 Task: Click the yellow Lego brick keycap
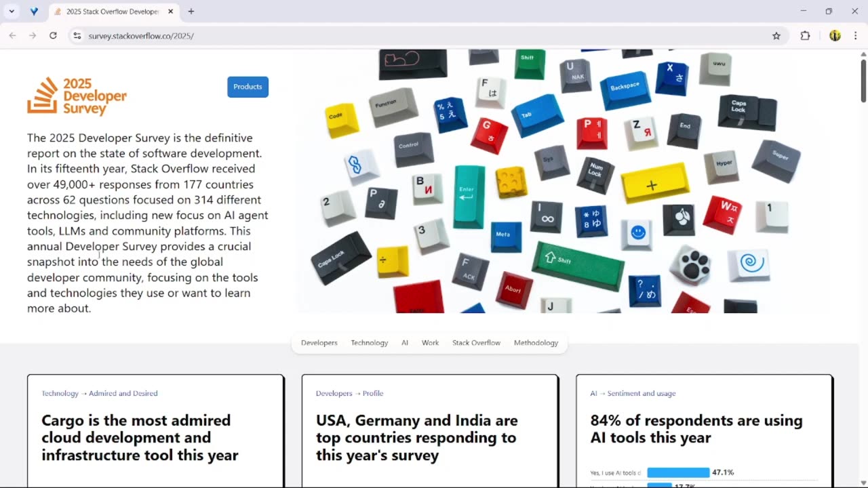coord(511,182)
